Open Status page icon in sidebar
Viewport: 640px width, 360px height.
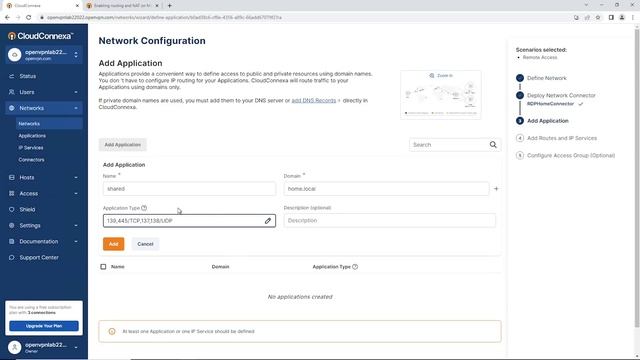tap(11, 76)
